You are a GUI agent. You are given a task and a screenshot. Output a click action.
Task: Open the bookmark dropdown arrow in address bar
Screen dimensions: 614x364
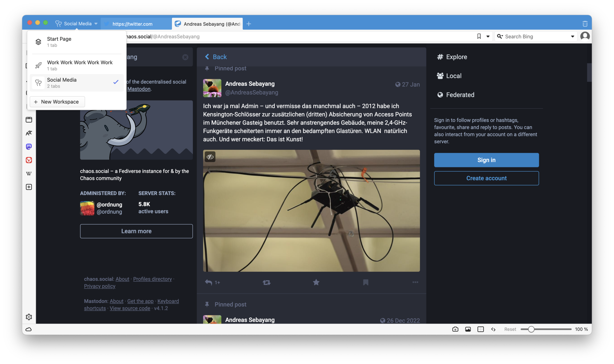(488, 36)
